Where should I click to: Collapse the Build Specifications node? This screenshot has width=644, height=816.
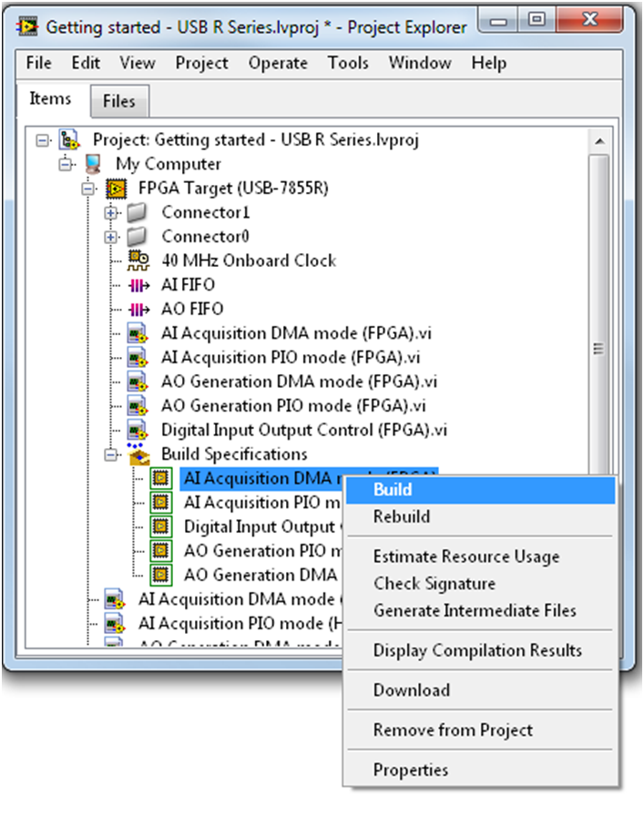click(x=111, y=454)
